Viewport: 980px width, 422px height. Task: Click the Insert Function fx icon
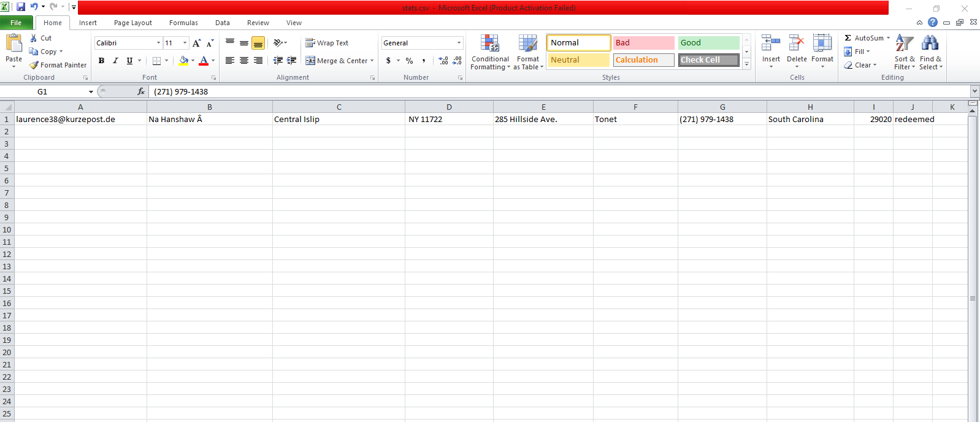click(141, 91)
